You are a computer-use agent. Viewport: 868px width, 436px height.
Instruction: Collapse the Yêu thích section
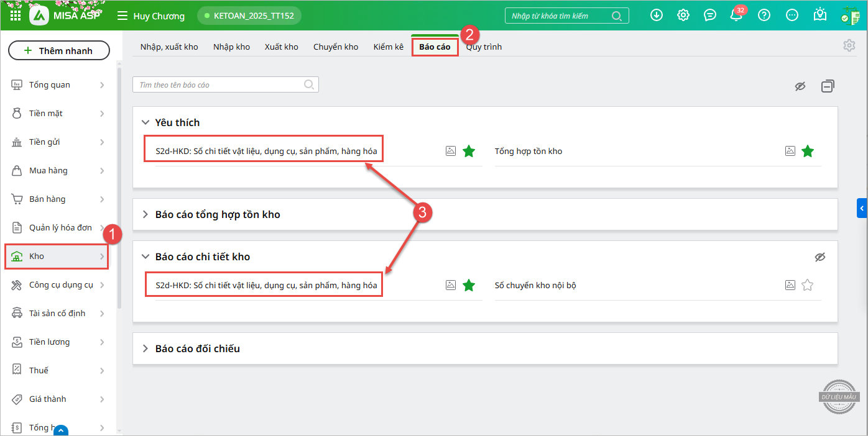click(145, 122)
